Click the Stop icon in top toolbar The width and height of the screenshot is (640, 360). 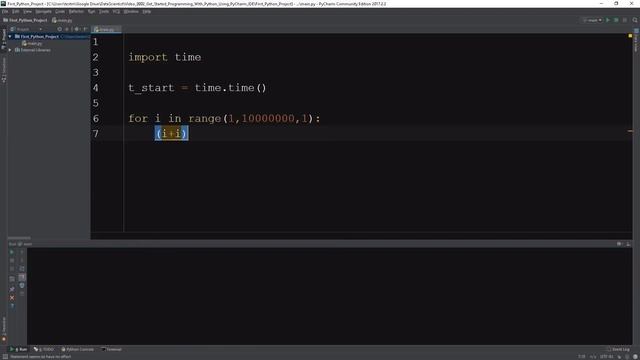tap(625, 20)
